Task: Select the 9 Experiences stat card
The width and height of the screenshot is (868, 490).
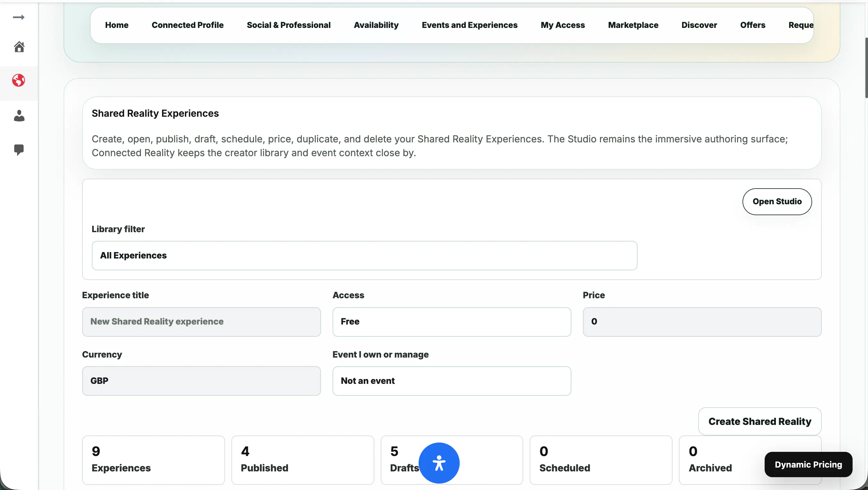Action: pyautogui.click(x=153, y=460)
